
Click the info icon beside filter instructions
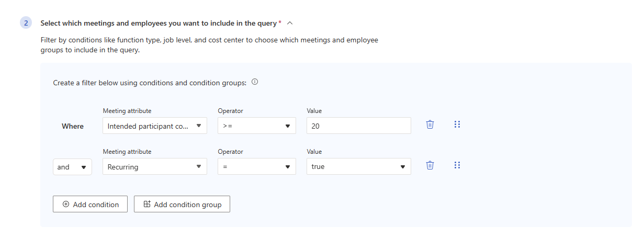(255, 82)
